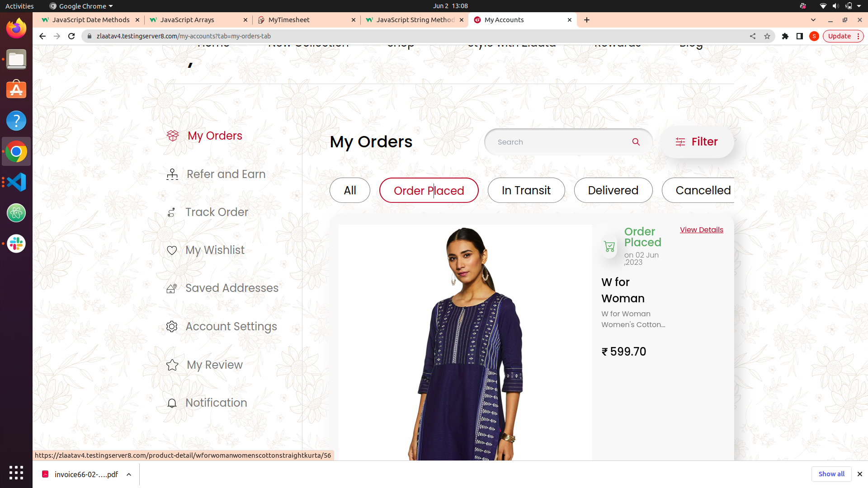Show All orders filter pill
Screen dimensions: 868x488
[x=349, y=190]
